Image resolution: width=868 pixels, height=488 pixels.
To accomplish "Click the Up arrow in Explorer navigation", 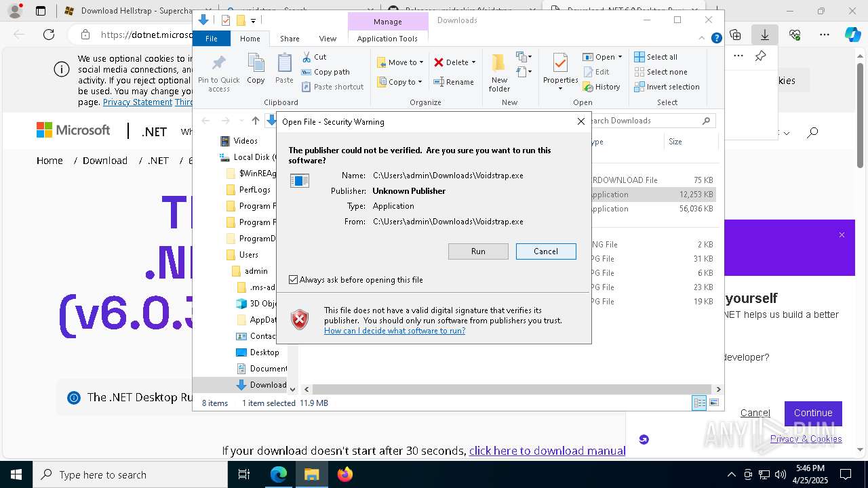I will pos(255,121).
